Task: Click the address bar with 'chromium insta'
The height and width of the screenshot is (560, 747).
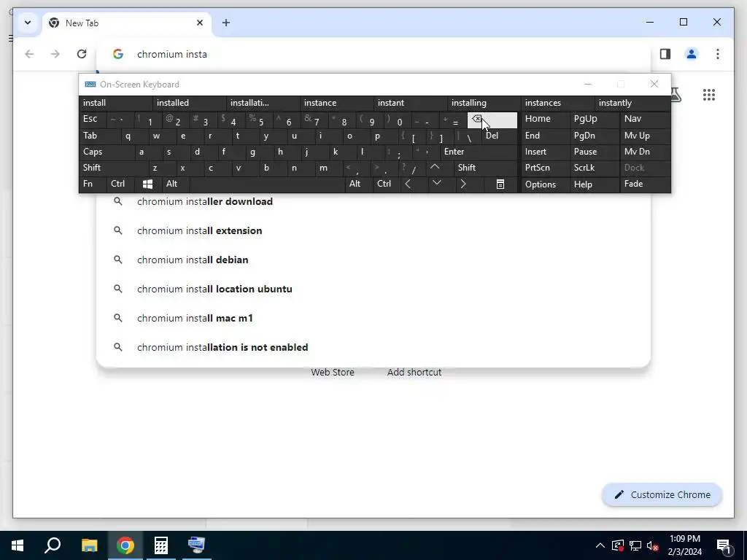Action: click(373, 54)
